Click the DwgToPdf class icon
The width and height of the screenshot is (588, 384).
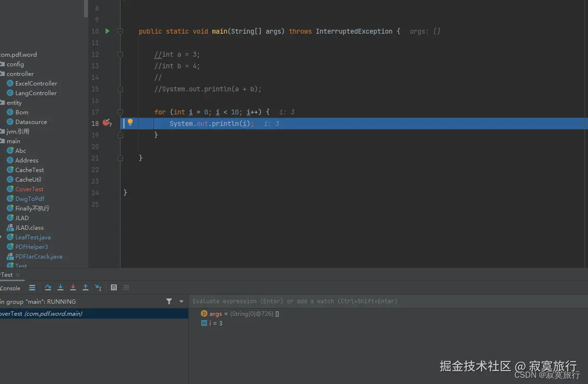click(10, 198)
